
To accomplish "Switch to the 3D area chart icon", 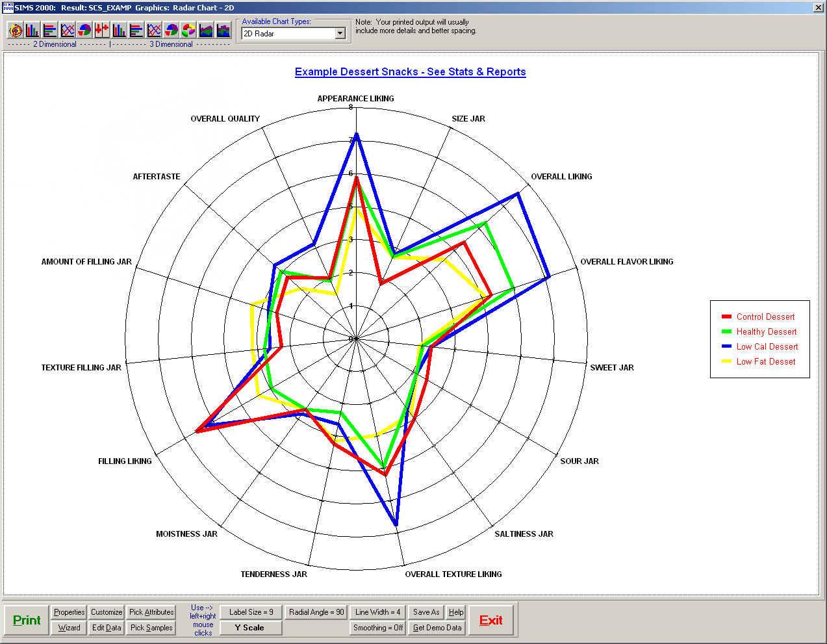I will point(206,31).
